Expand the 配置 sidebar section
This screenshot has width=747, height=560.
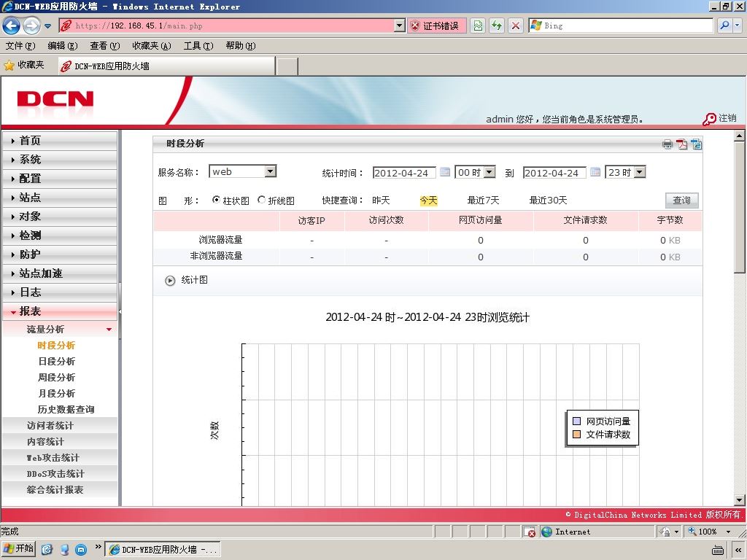tap(60, 179)
